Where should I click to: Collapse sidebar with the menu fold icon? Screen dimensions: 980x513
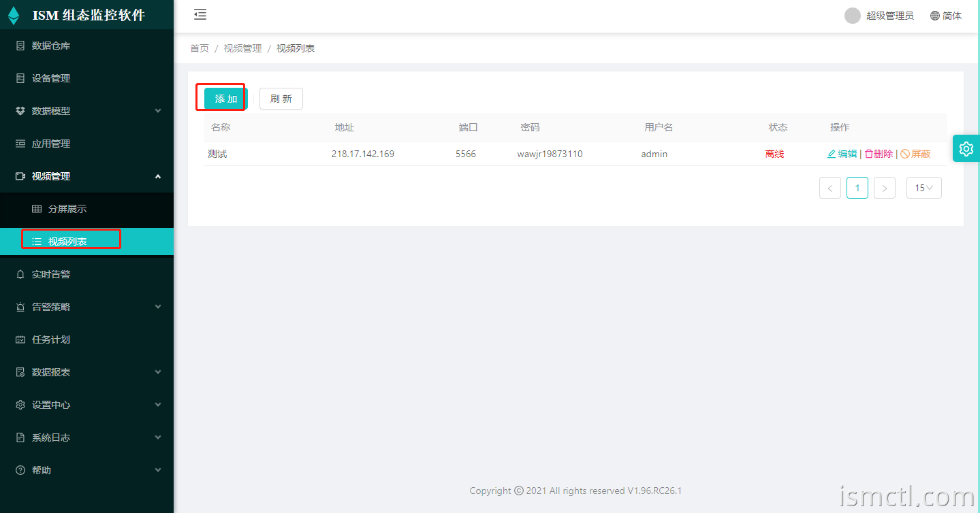[200, 14]
